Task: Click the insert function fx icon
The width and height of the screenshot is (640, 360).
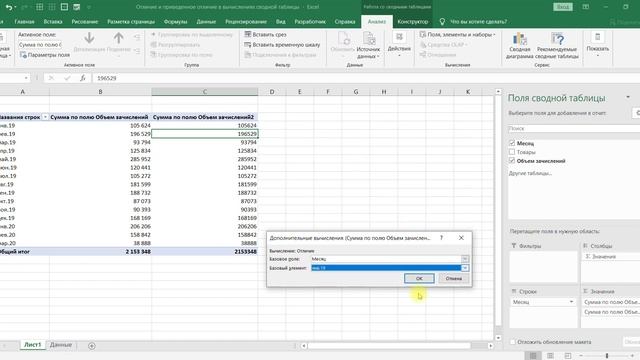Action: tap(82, 78)
